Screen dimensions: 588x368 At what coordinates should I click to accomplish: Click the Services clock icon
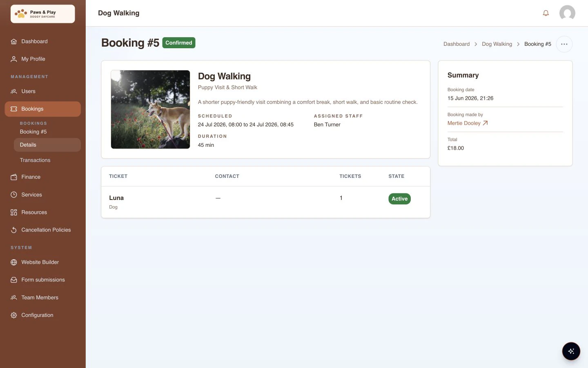(x=14, y=195)
